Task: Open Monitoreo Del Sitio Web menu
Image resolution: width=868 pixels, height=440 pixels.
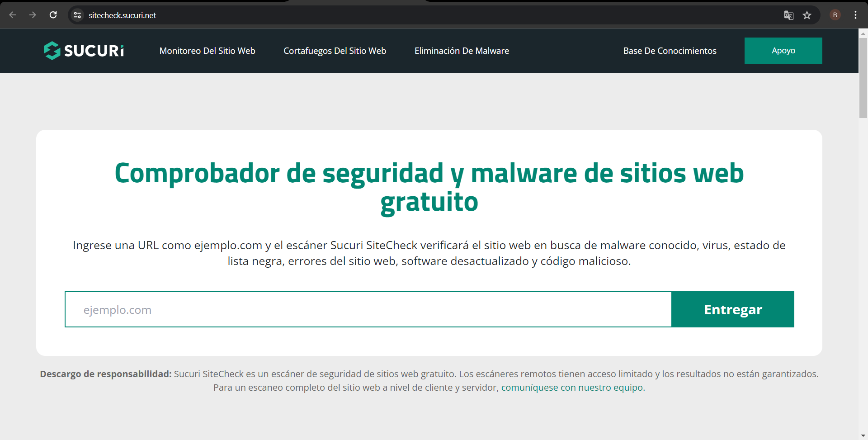Action: 207,51
